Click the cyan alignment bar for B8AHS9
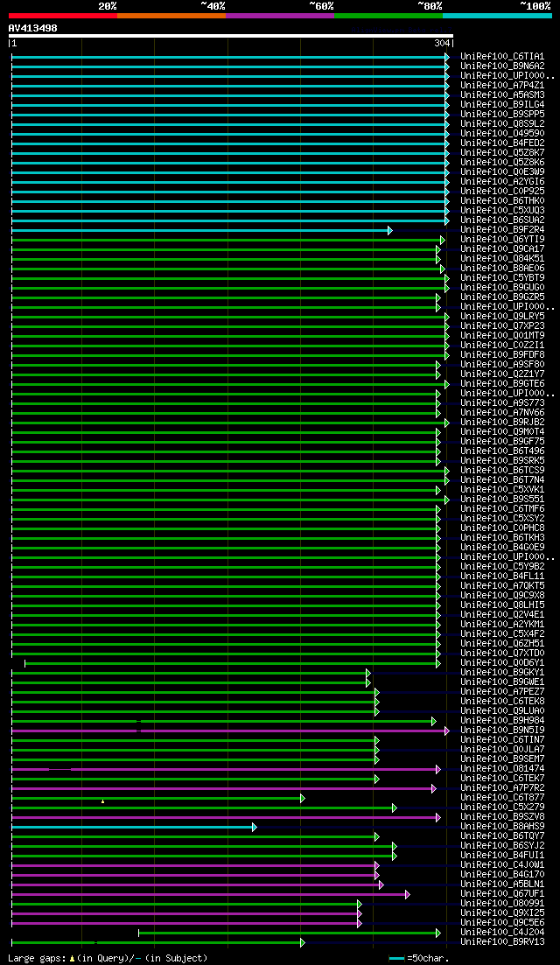This screenshot has height=965, width=560. tap(134, 827)
